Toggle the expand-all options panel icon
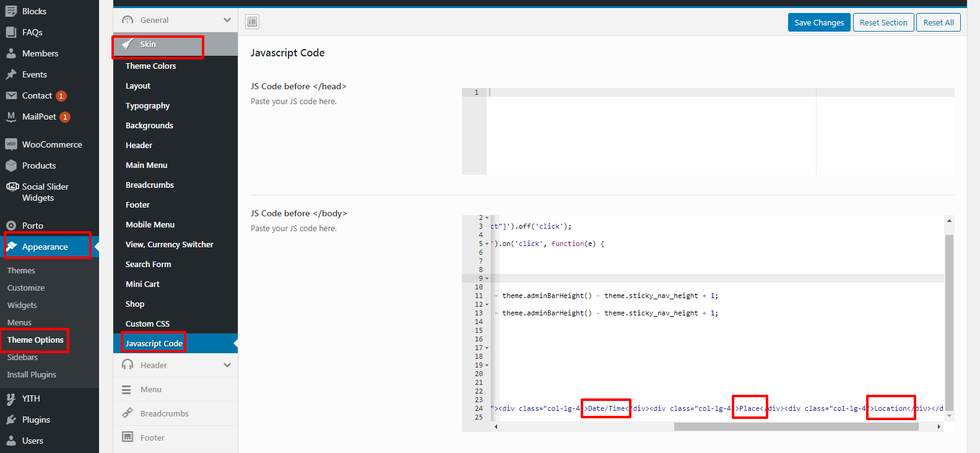 [x=252, y=22]
